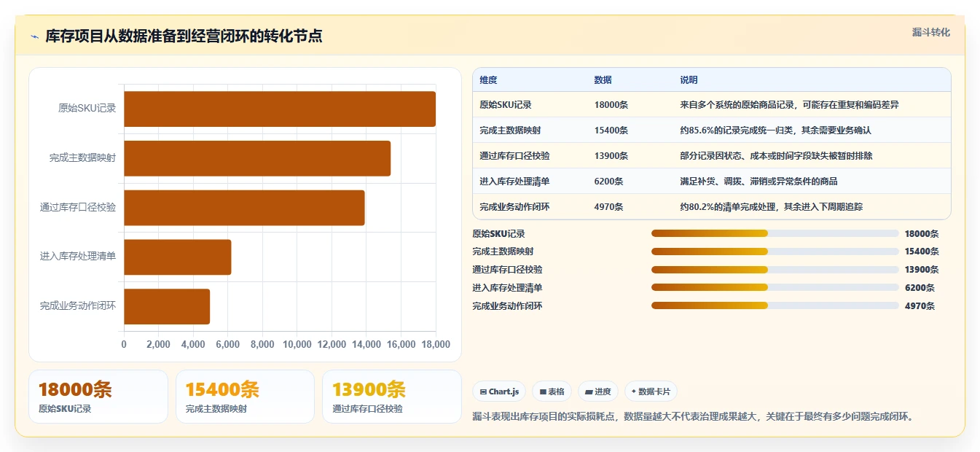Click the 15400条 cell in the table
Screen dimensions: 980x452
click(x=611, y=130)
